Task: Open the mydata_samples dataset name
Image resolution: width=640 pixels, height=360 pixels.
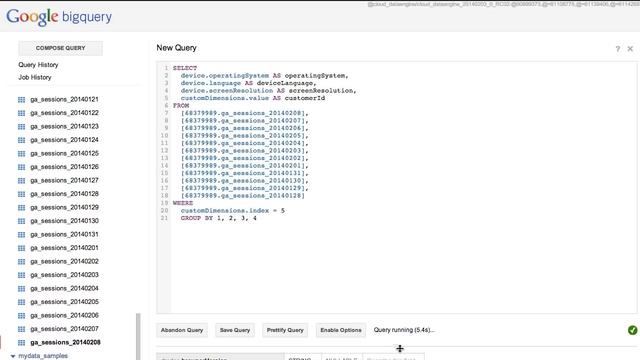Action: point(43,356)
